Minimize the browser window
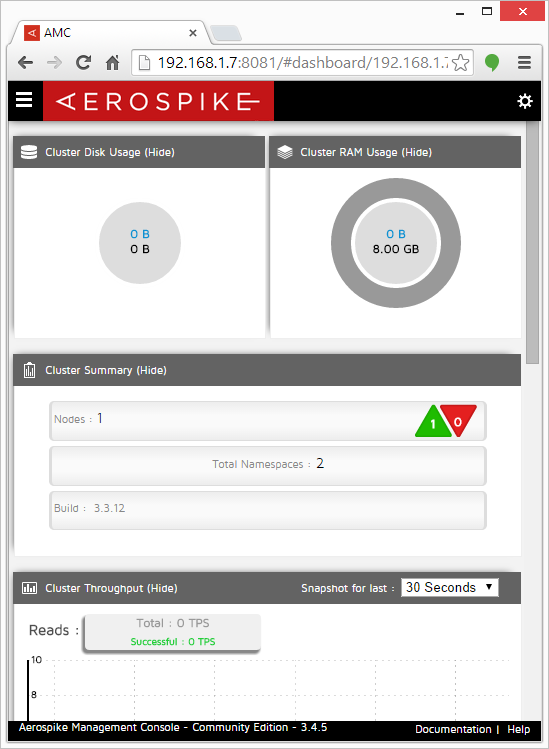Screen dimensions: 549x749 click(x=460, y=12)
